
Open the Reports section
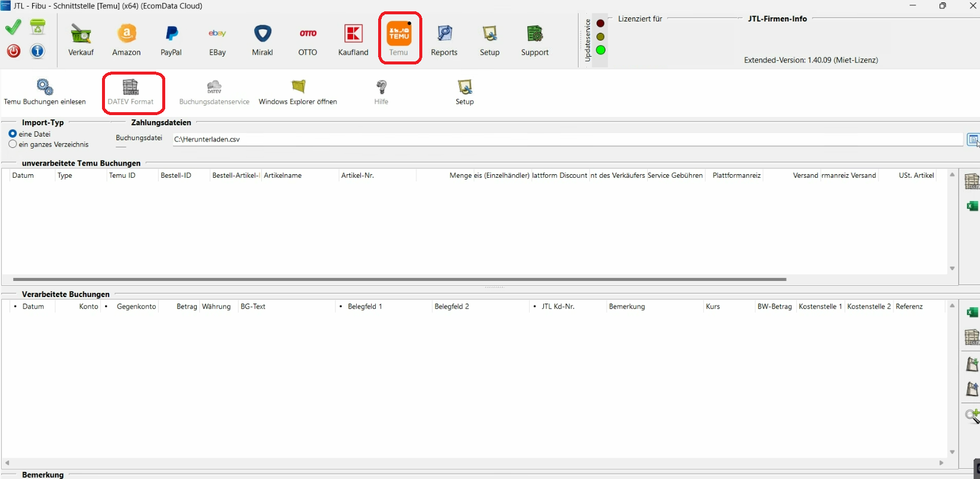pos(444,39)
